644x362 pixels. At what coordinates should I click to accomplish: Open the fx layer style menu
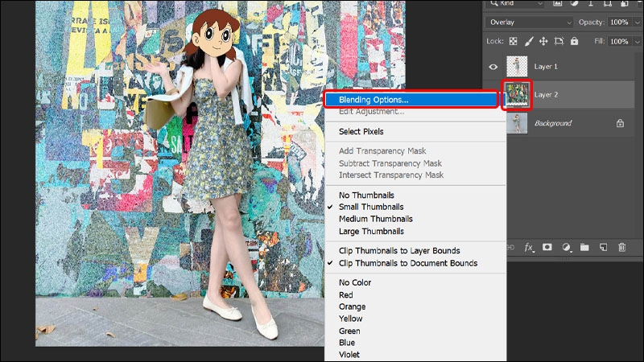(x=530, y=248)
